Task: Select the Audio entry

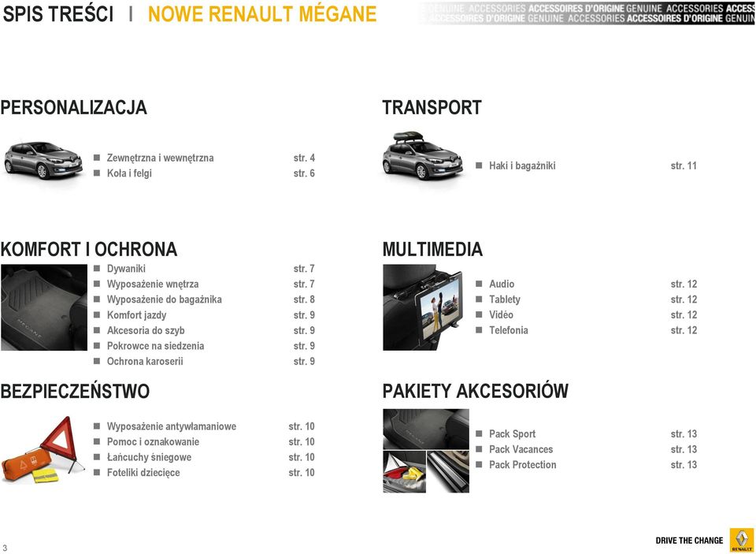Action: 502,284
